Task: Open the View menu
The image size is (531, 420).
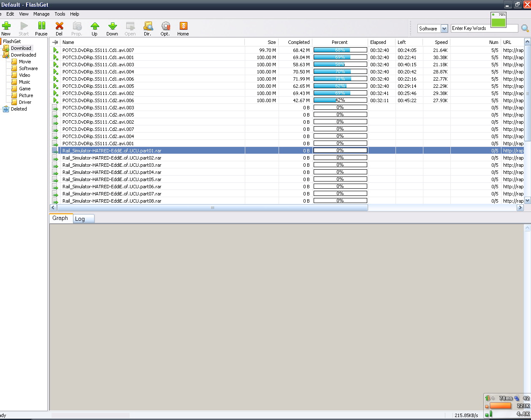Action: click(x=24, y=14)
